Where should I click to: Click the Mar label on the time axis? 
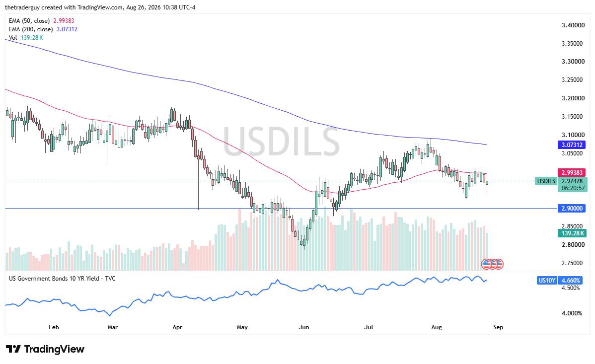pos(113,327)
